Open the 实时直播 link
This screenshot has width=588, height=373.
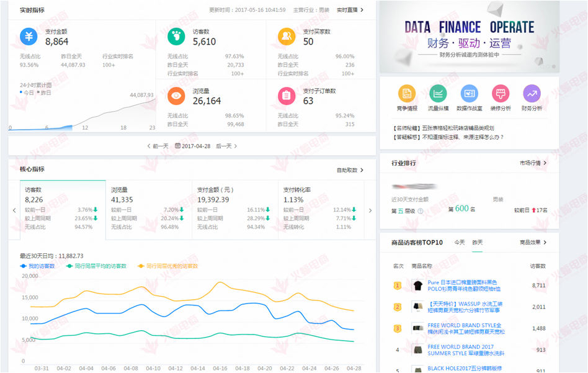pyautogui.click(x=350, y=10)
